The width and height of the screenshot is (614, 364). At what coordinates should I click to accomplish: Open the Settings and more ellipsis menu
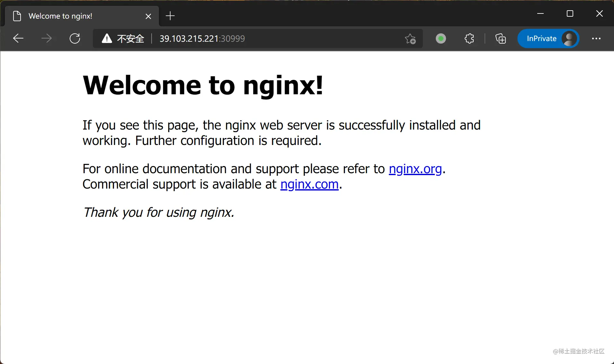pos(596,38)
